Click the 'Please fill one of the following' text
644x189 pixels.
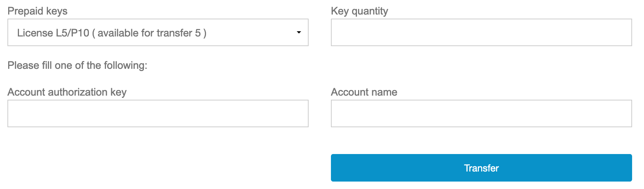77,65
